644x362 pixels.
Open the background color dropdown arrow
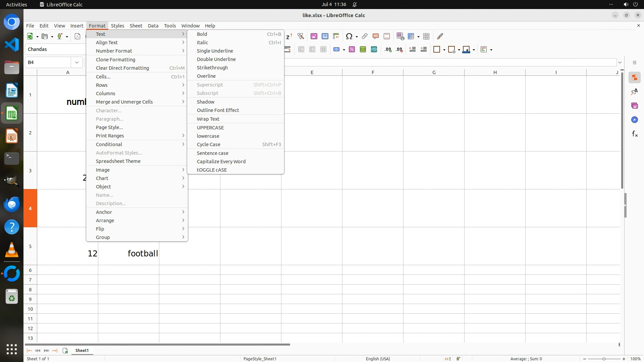pos(474,50)
